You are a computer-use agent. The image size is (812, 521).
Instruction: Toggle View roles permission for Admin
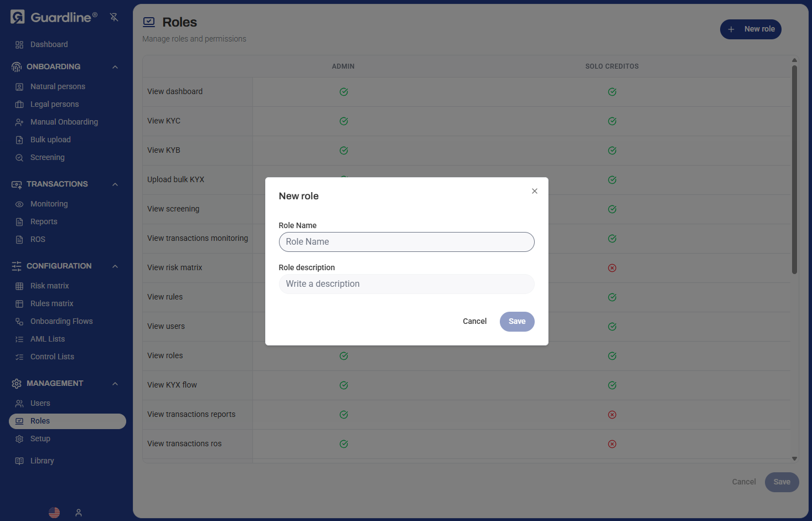[344, 356]
